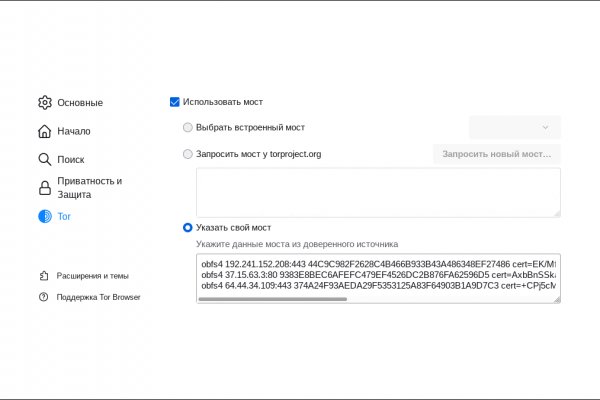Click the resize grip of the empty text area
The image size is (600, 400).
(x=556, y=212)
